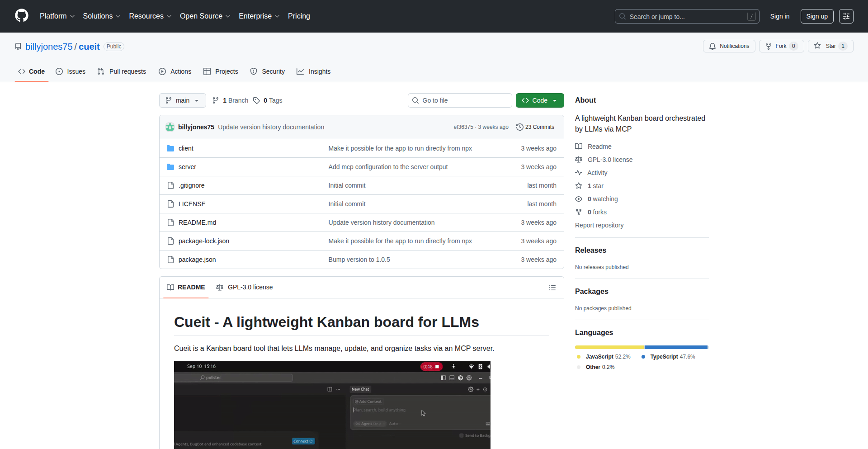Open the package.json file
The image size is (868, 449).
[x=197, y=260]
